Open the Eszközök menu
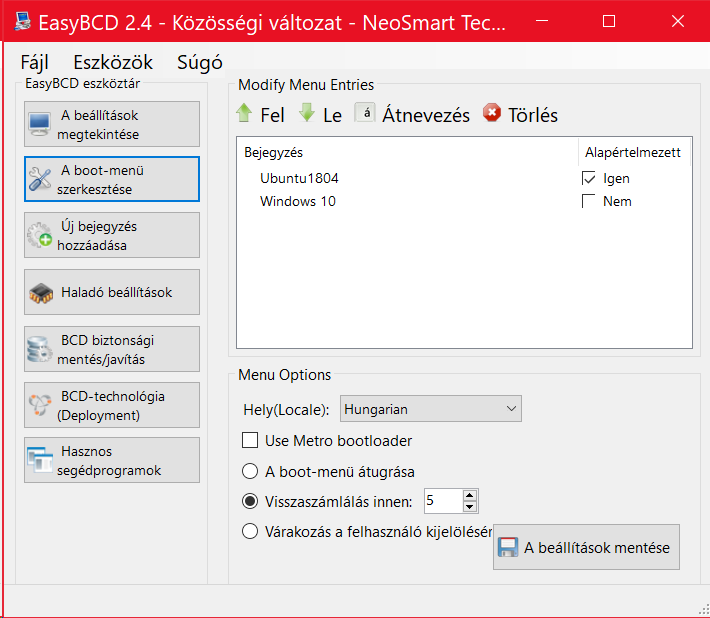The width and height of the screenshot is (710, 618). (113, 62)
